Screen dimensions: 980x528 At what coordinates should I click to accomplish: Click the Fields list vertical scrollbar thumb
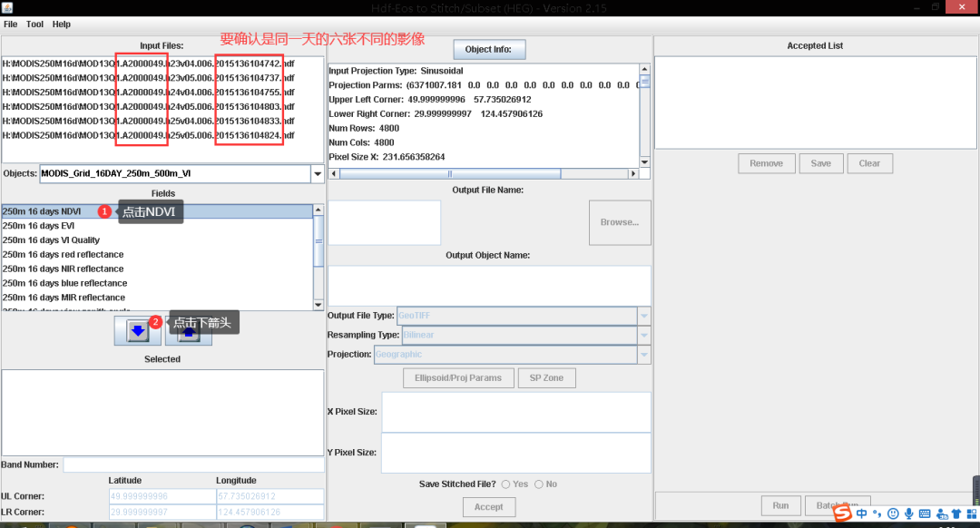(x=318, y=241)
